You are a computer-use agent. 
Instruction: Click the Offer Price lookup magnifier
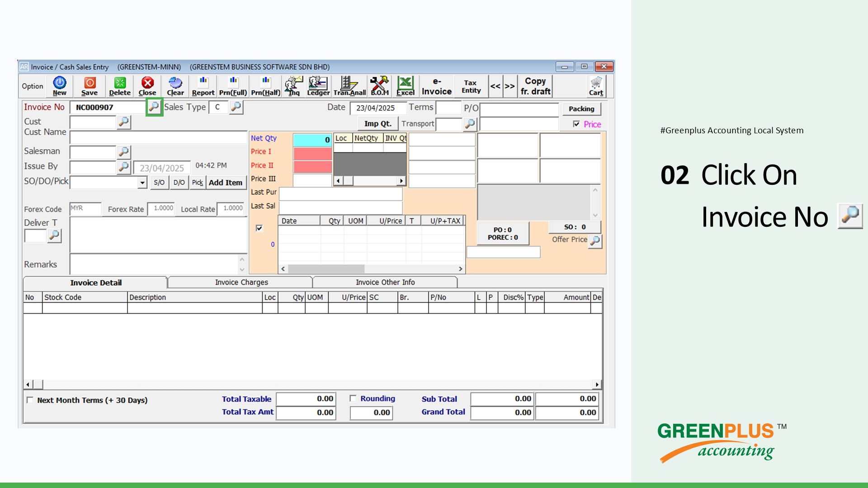coord(595,241)
